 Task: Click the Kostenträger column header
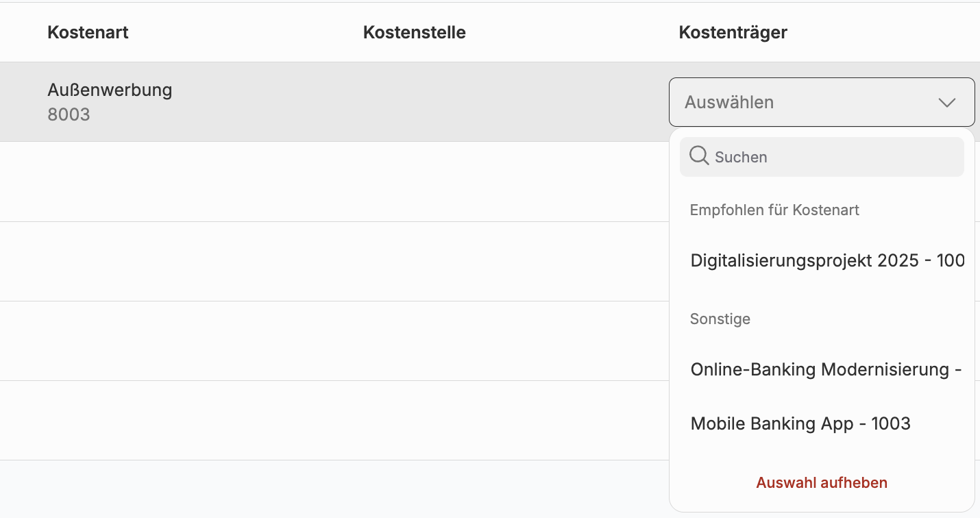pos(733,32)
